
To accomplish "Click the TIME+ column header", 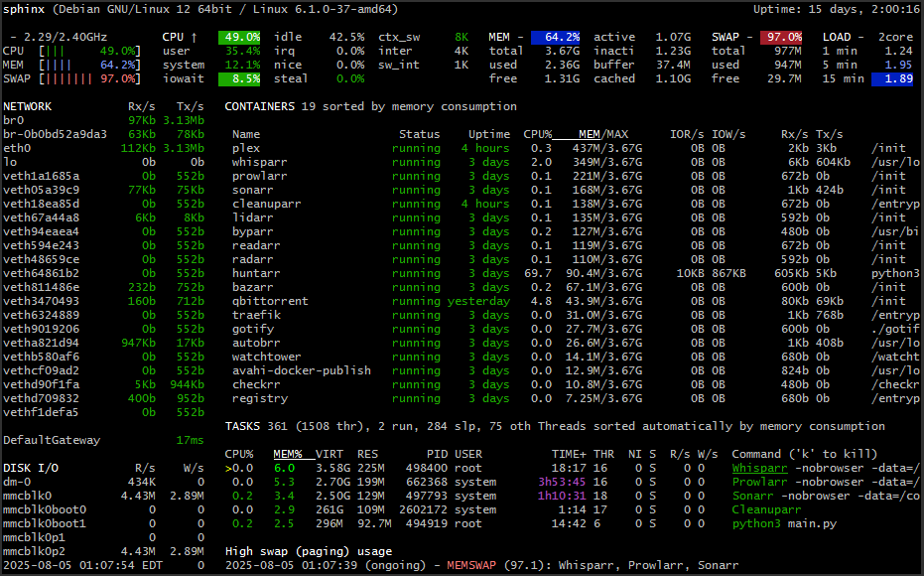I will click(569, 454).
